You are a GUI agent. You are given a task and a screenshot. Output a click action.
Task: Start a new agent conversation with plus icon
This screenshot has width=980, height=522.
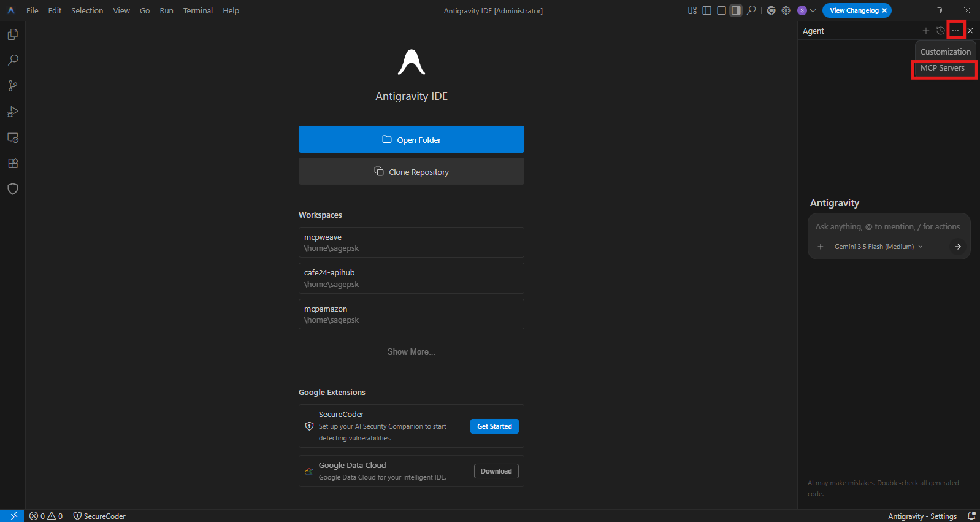tap(926, 31)
